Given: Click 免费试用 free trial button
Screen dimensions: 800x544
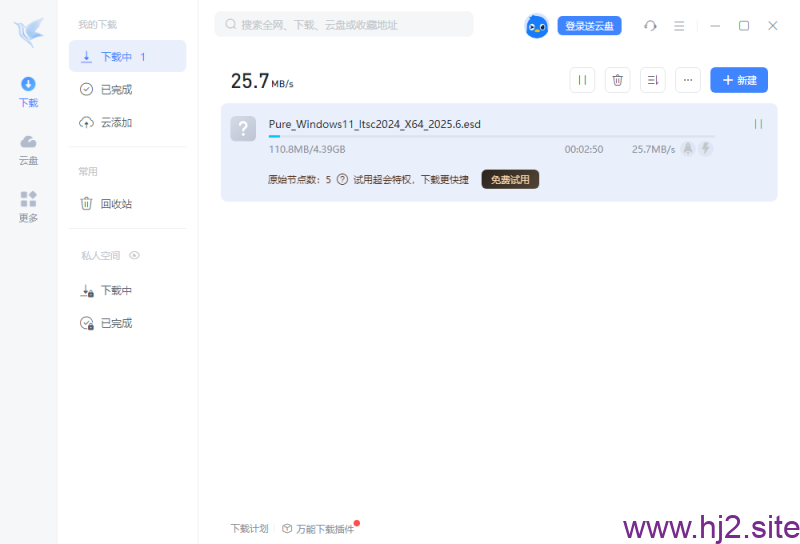Looking at the screenshot, I should pyautogui.click(x=510, y=180).
